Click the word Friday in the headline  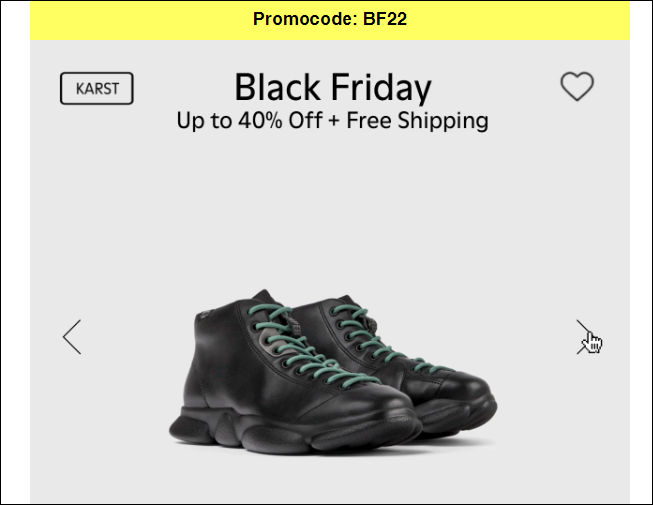(381, 87)
